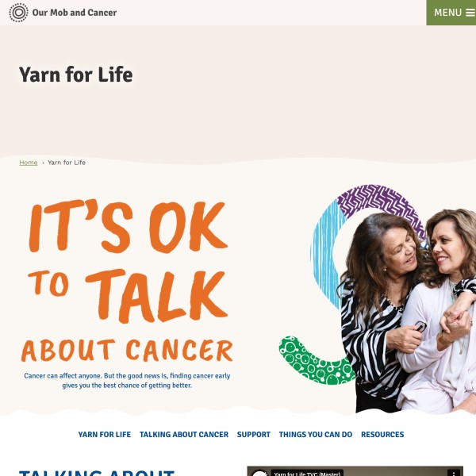
Task: Click the Yarn for Life TVC video thumbnail
Action: [x=355, y=471]
